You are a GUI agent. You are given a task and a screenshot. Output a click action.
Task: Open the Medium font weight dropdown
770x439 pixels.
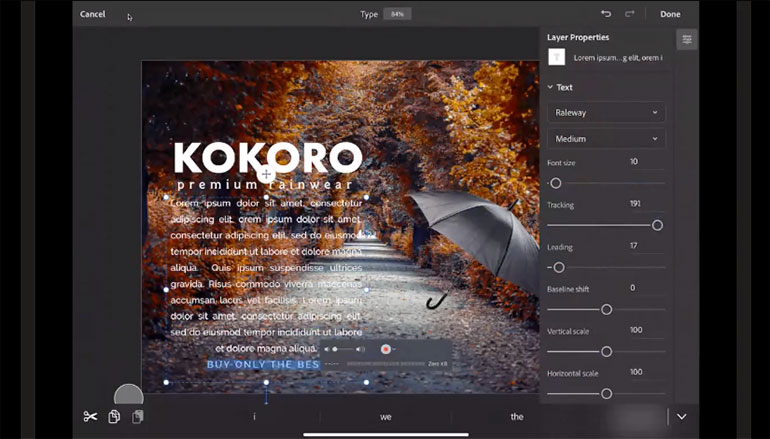(x=606, y=139)
